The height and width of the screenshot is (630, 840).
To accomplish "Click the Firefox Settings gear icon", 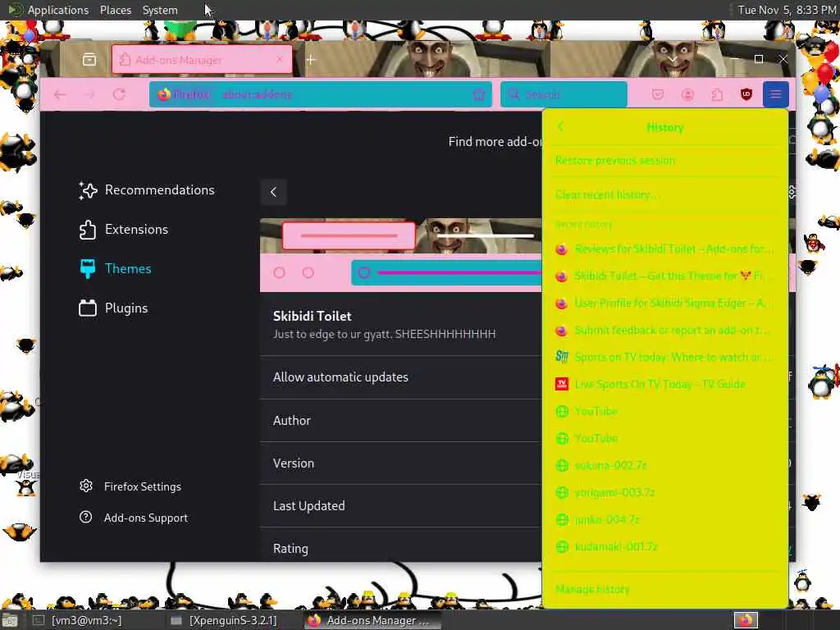I will click(85, 486).
